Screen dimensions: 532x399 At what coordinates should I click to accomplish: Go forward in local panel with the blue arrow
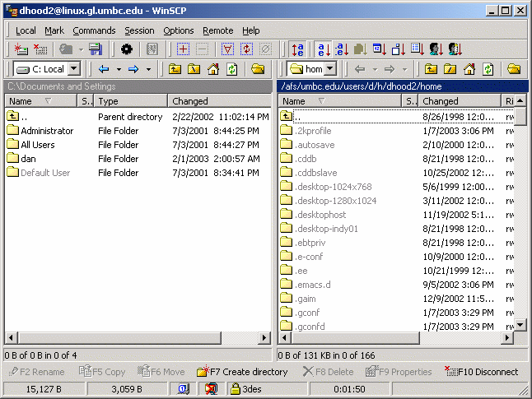(x=133, y=69)
